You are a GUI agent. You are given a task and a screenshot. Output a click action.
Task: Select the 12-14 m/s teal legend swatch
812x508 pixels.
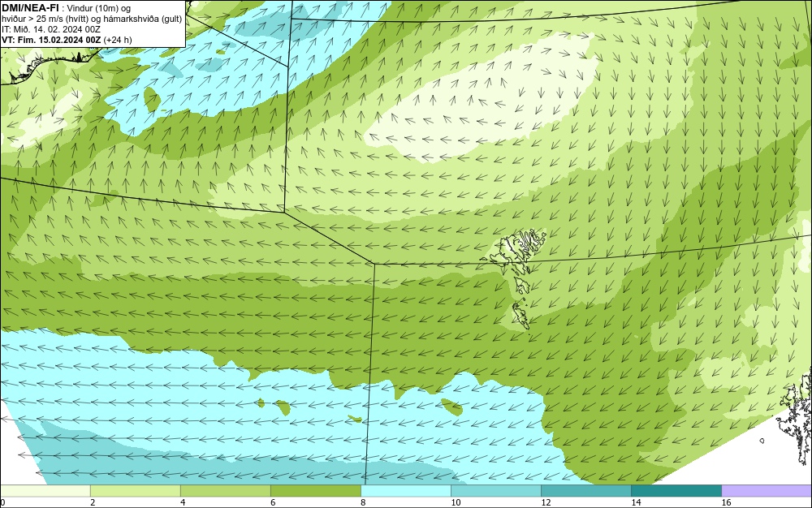point(585,491)
